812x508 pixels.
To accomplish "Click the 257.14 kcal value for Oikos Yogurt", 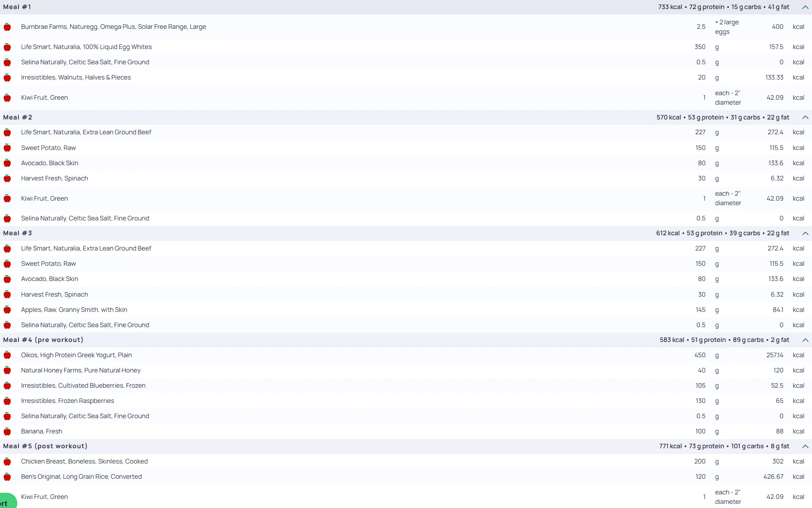I will 775,355.
